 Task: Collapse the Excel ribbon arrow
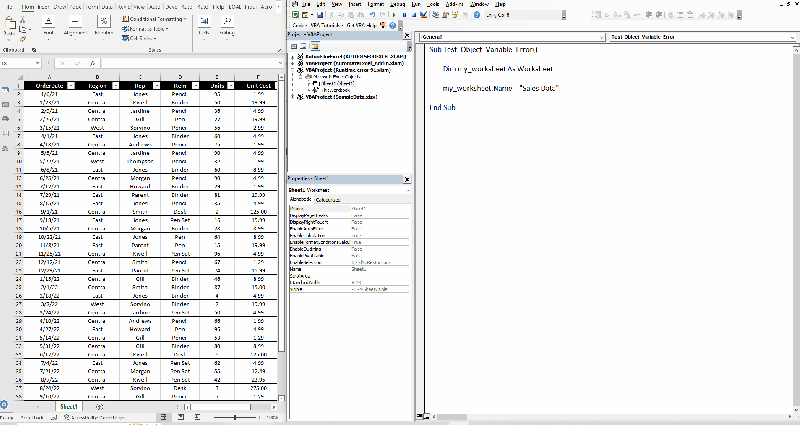point(280,50)
